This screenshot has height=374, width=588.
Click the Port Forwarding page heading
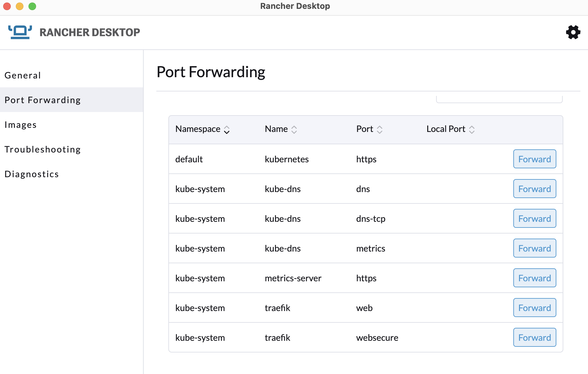pyautogui.click(x=211, y=72)
